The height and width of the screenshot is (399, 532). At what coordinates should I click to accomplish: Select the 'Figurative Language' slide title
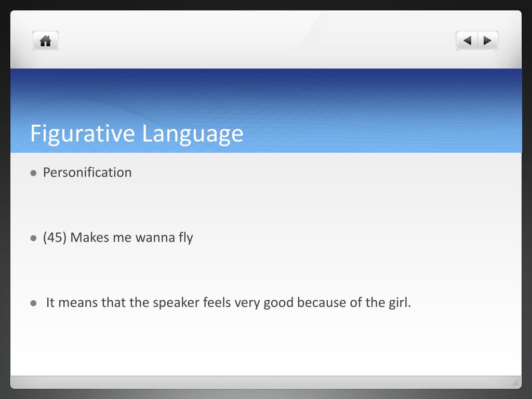click(137, 134)
